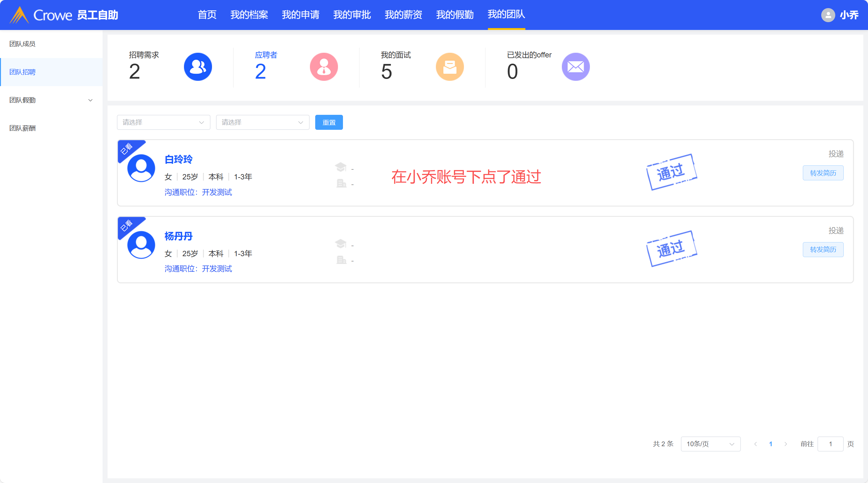
Task: Click 杨丹丹's profile avatar
Action: click(x=141, y=245)
